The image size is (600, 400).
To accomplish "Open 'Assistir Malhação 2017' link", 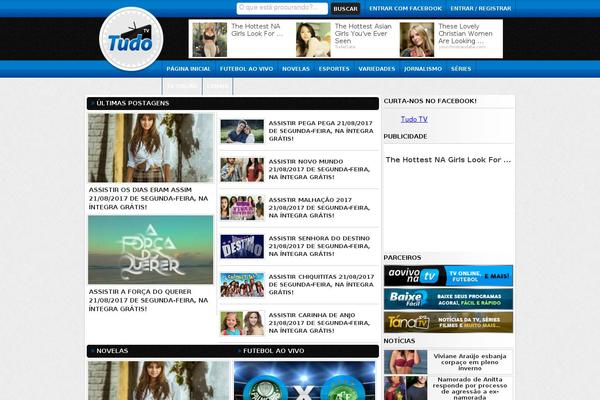I will coord(319,207).
